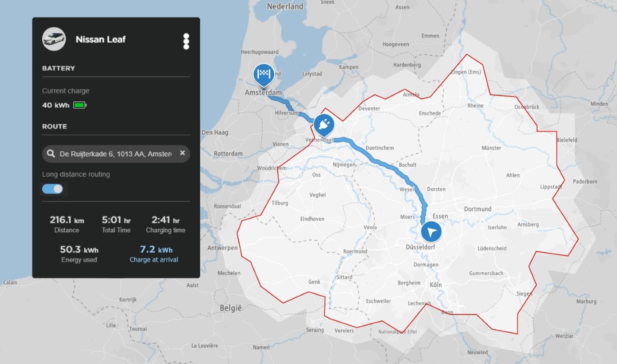Viewport: 617px width, 364px height.
Task: Select the current location arrow marker near Düsseldorf
Action: 431,232
